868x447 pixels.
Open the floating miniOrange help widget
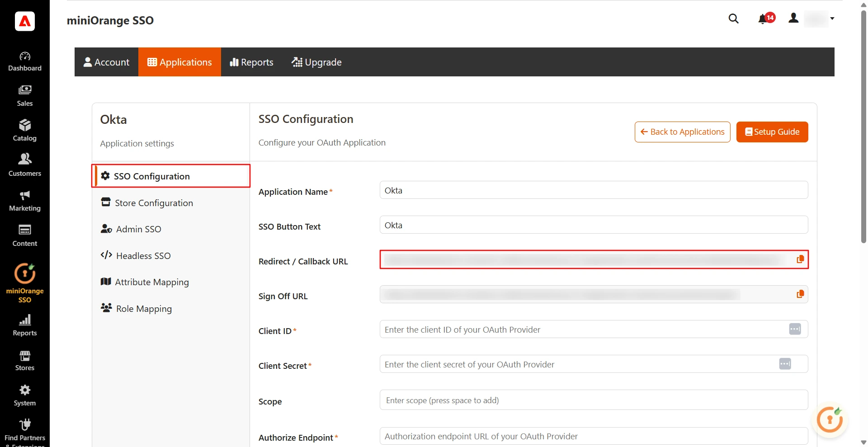(x=830, y=420)
